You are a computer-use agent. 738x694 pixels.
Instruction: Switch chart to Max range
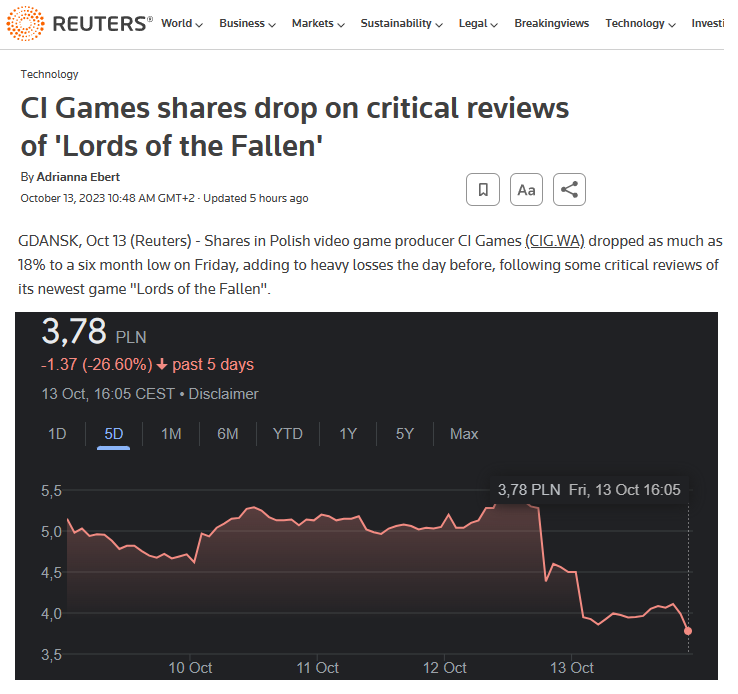[x=464, y=434]
